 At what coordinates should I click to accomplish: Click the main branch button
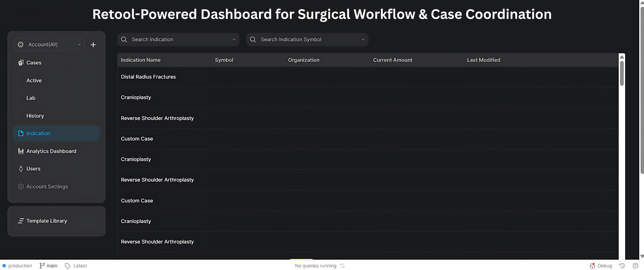(x=49, y=266)
